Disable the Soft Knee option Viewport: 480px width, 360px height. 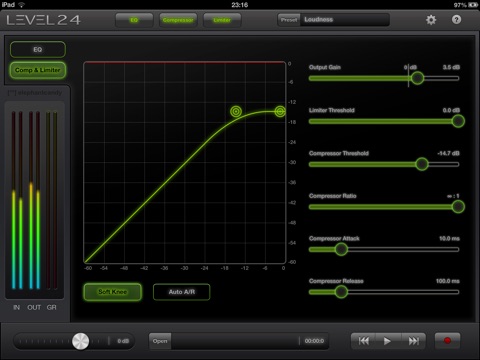(x=113, y=292)
